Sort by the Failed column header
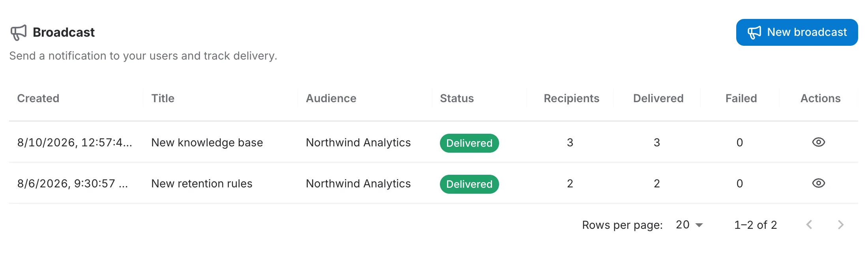The width and height of the screenshot is (868, 258). point(741,98)
